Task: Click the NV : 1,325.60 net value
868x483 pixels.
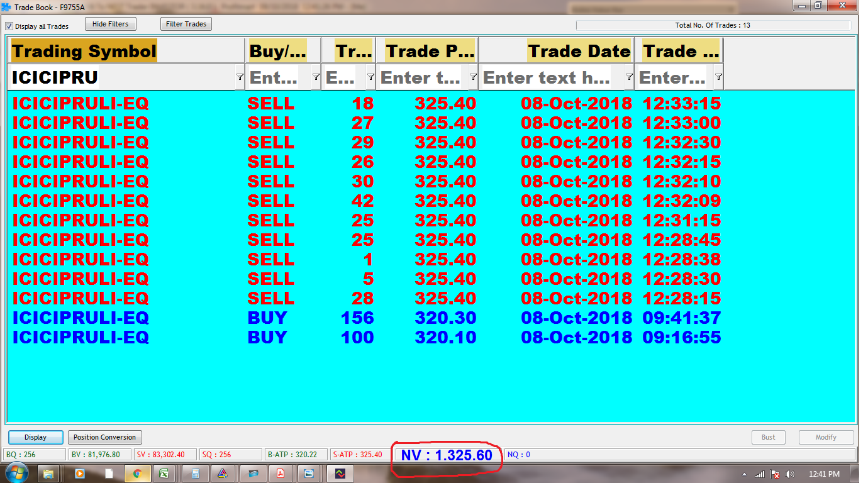Action: 447,455
